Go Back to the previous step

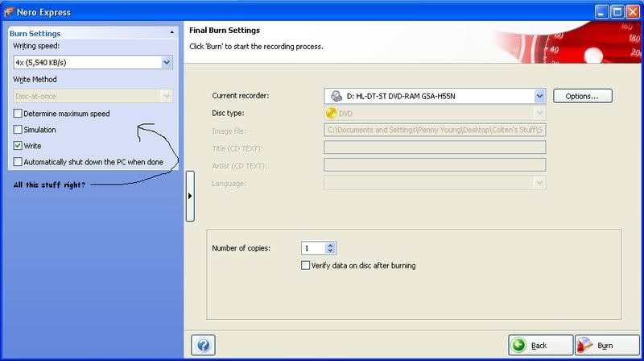pyautogui.click(x=540, y=345)
